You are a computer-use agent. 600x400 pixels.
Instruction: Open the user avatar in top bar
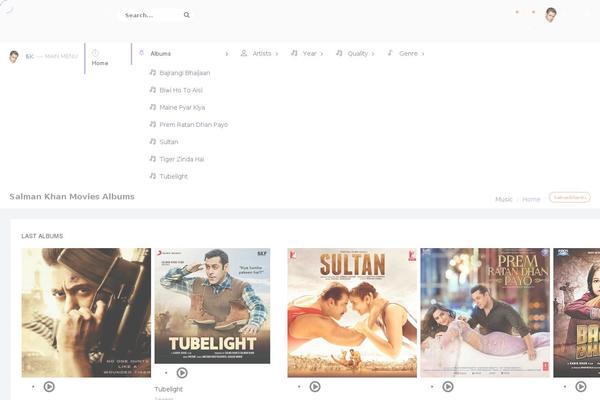(x=551, y=15)
